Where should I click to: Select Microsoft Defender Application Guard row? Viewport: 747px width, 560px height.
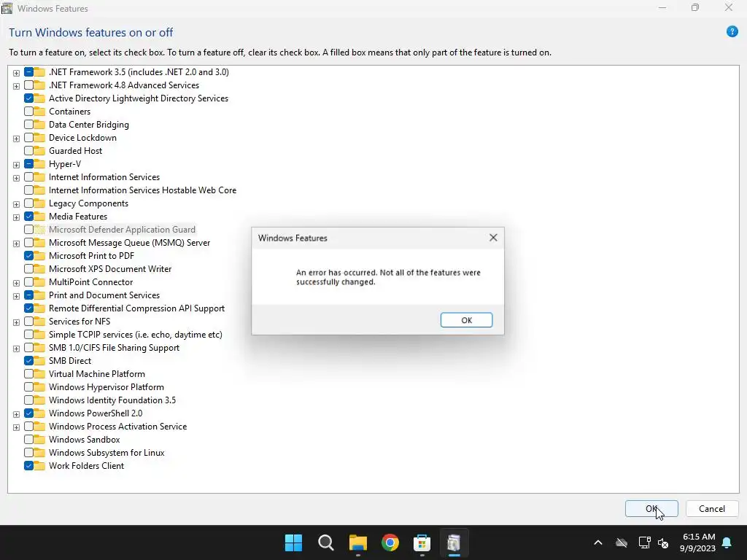tap(122, 230)
